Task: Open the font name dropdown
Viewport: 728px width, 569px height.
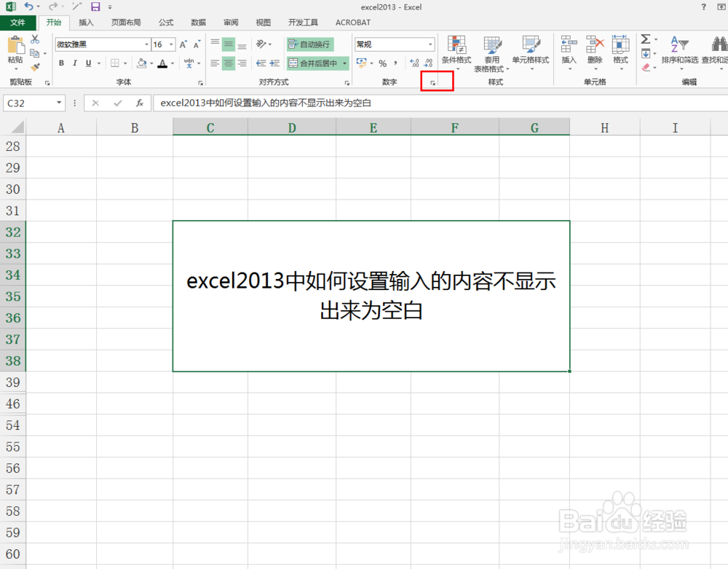Action: [146, 44]
